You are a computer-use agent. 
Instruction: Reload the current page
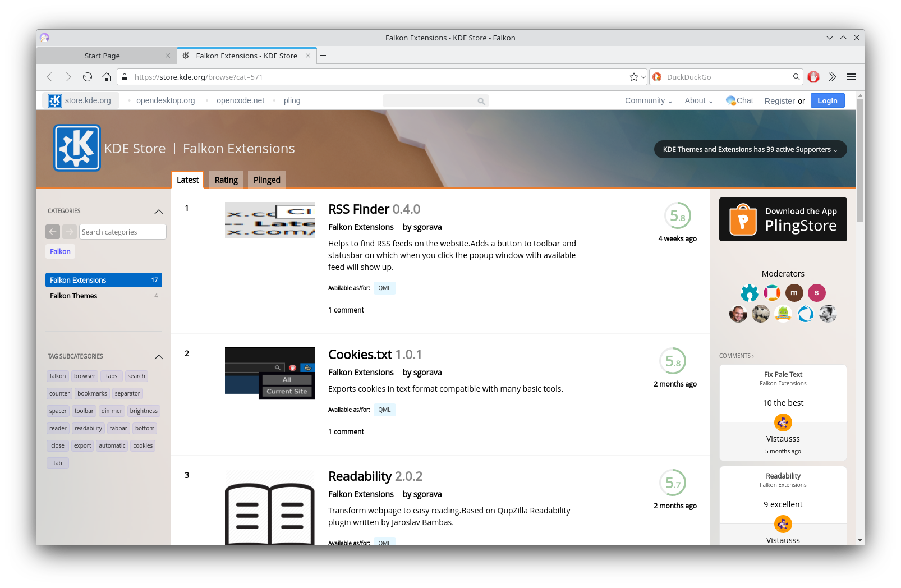tap(88, 77)
